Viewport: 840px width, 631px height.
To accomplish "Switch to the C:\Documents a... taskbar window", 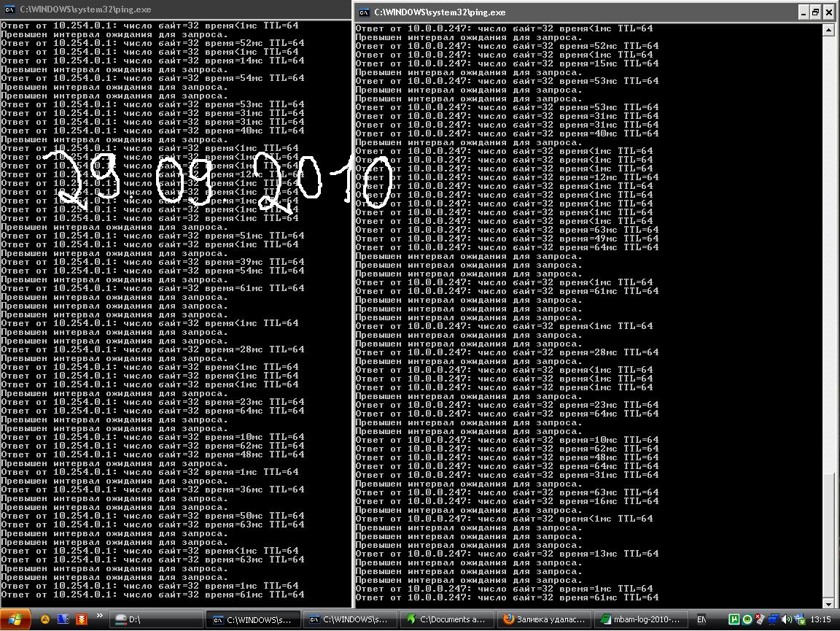I will (446, 620).
